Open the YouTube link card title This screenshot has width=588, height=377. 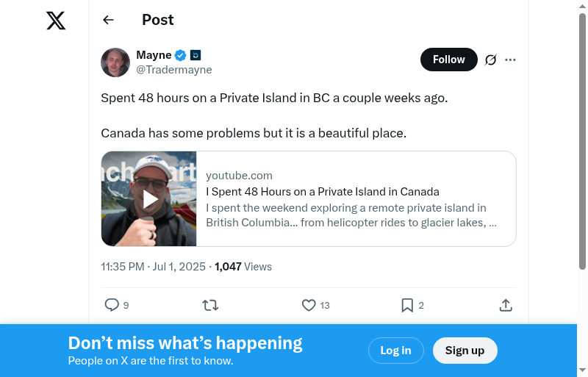pos(323,192)
